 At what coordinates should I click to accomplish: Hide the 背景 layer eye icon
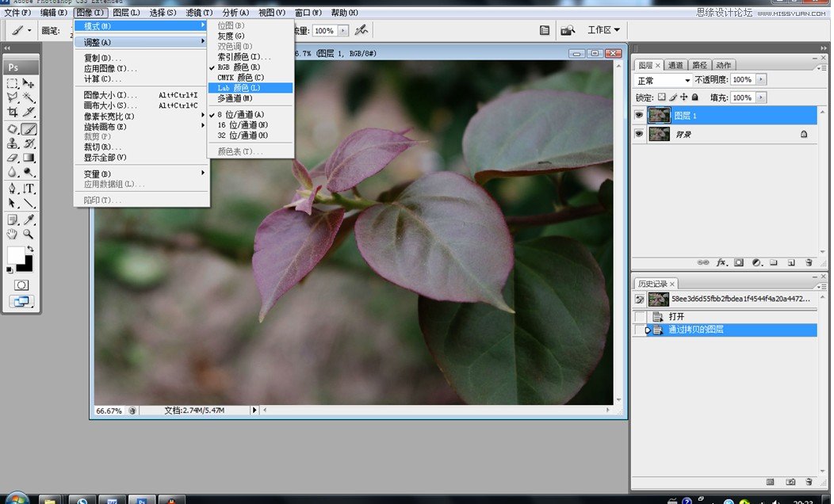[639, 134]
